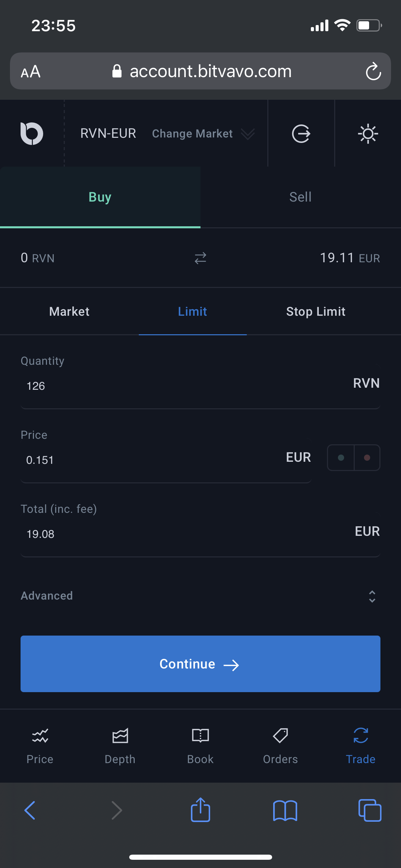The image size is (401, 868).
Task: Open the Change Market dropdown
Action: click(x=203, y=134)
